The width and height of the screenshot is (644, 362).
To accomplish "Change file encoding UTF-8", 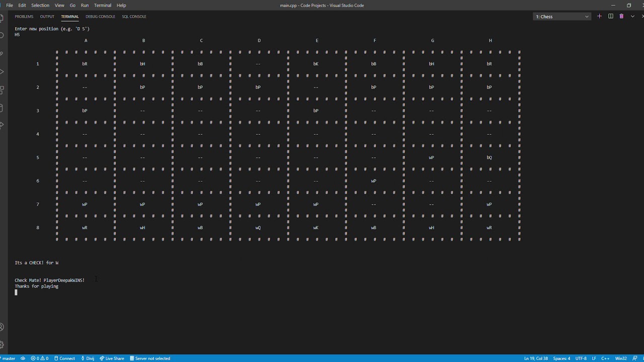I will [x=581, y=358].
